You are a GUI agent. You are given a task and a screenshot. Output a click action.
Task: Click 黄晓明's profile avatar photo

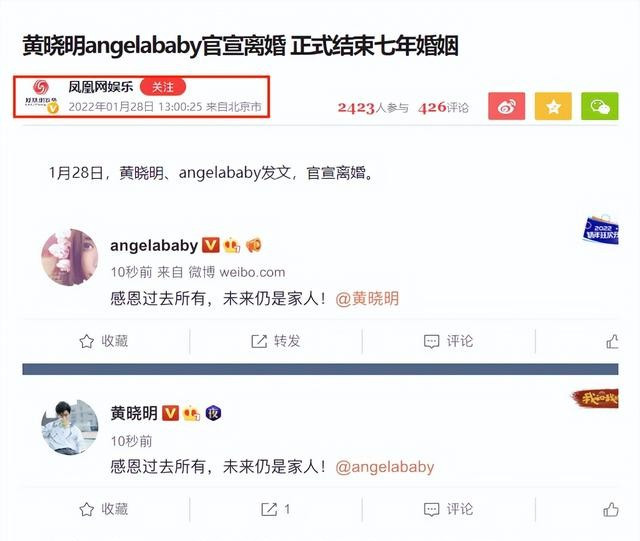click(70, 427)
